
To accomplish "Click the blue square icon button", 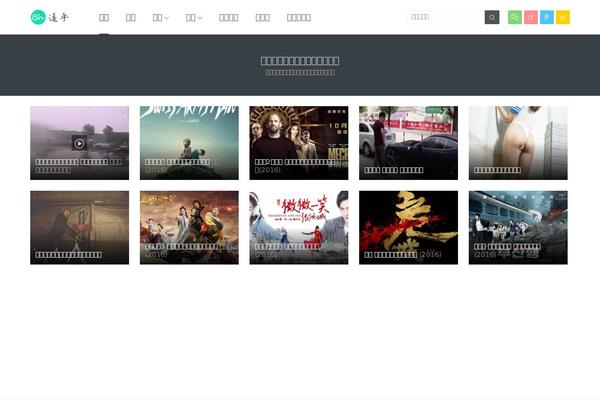I will [547, 17].
